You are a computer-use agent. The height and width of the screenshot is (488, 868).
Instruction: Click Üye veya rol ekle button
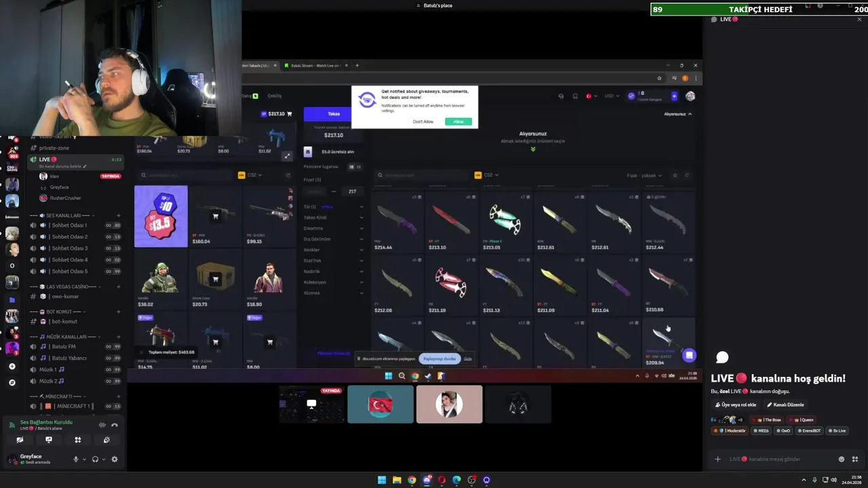[736, 405]
